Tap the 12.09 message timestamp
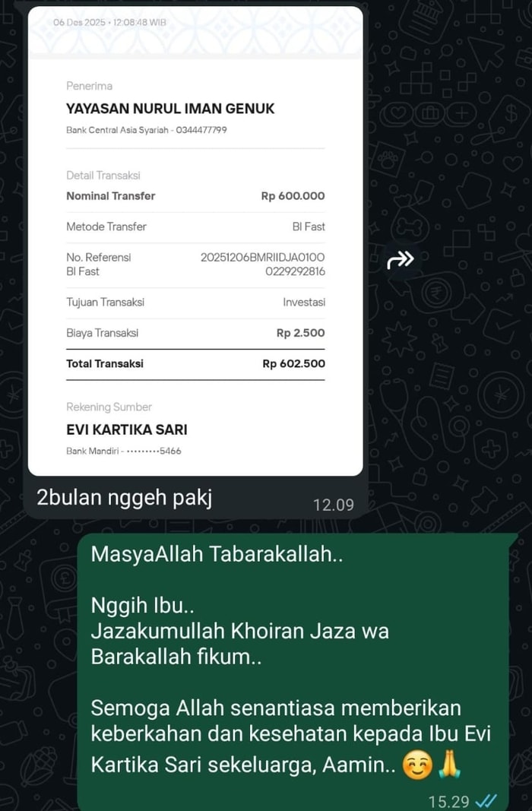Viewport: 532px width, 811px height. click(334, 505)
